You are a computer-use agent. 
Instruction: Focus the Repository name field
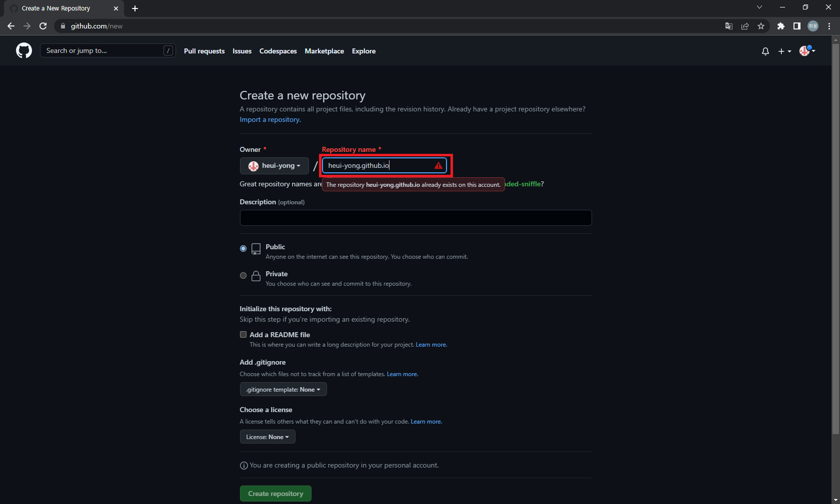384,165
